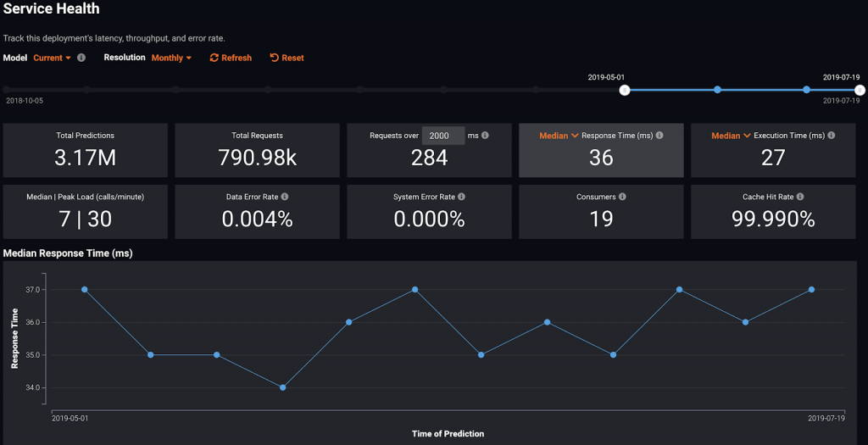Click info icon beside Requests over ms
Viewport: 868px width, 445px height.
484,136
